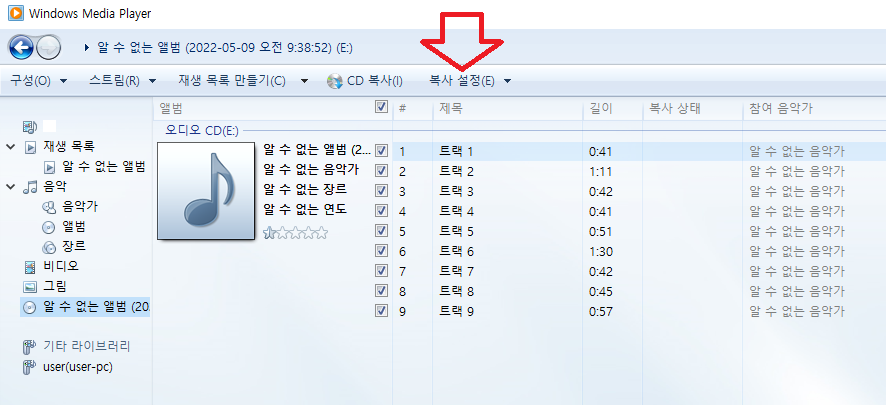The image size is (886, 405).
Task: Click the 음악가 artist icon in sidebar
Action: [x=49, y=206]
